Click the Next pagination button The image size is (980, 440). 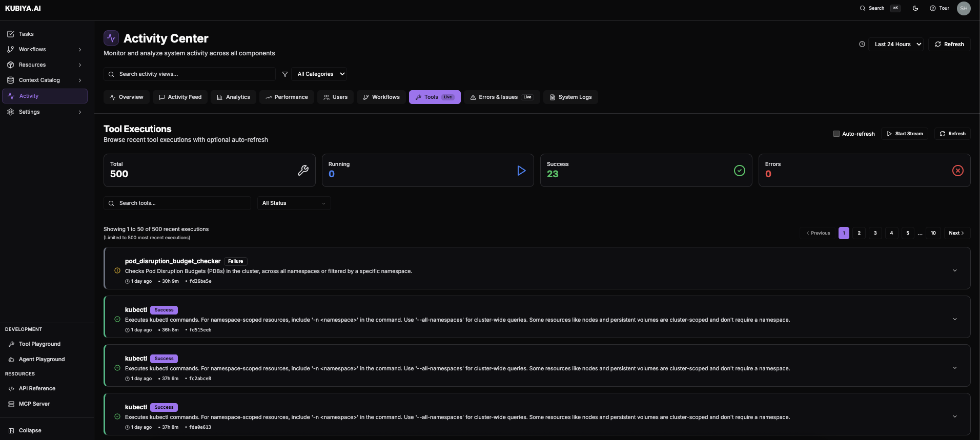click(956, 233)
